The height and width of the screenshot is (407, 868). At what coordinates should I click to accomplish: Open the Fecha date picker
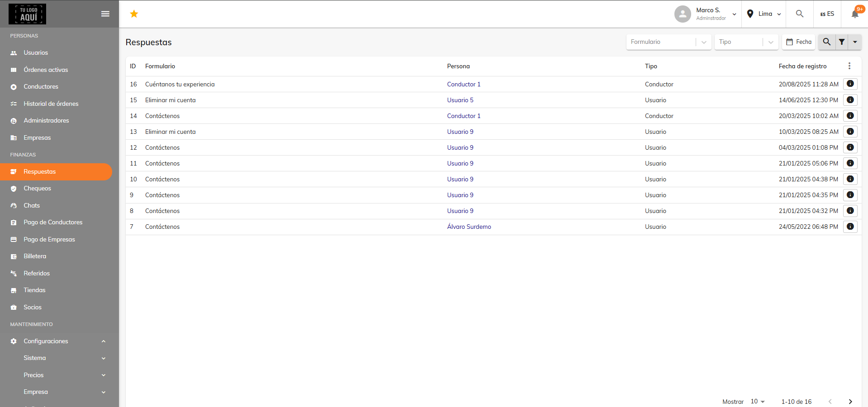(799, 42)
